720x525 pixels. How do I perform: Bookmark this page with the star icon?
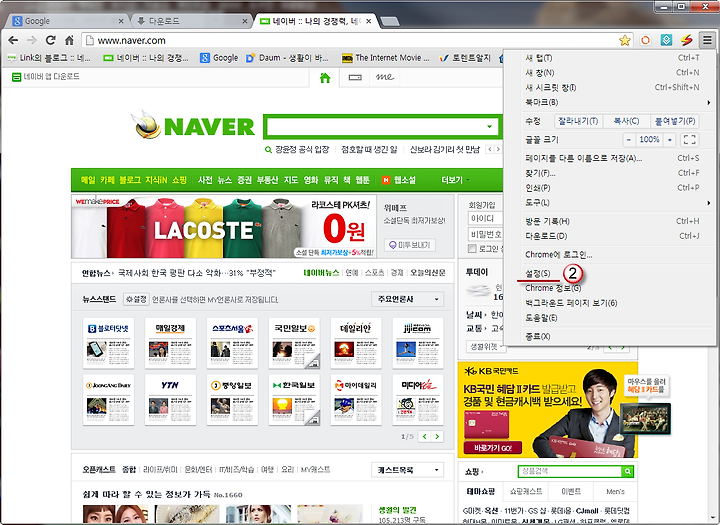[x=624, y=40]
